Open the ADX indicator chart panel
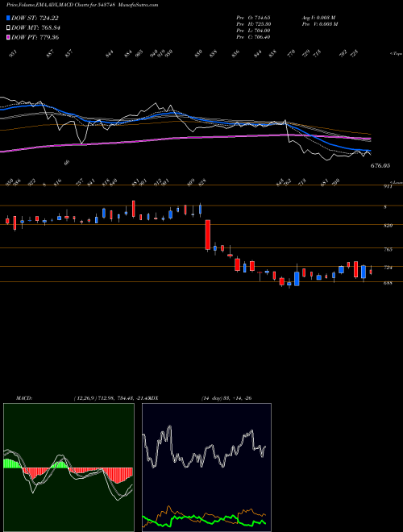 (206, 468)
